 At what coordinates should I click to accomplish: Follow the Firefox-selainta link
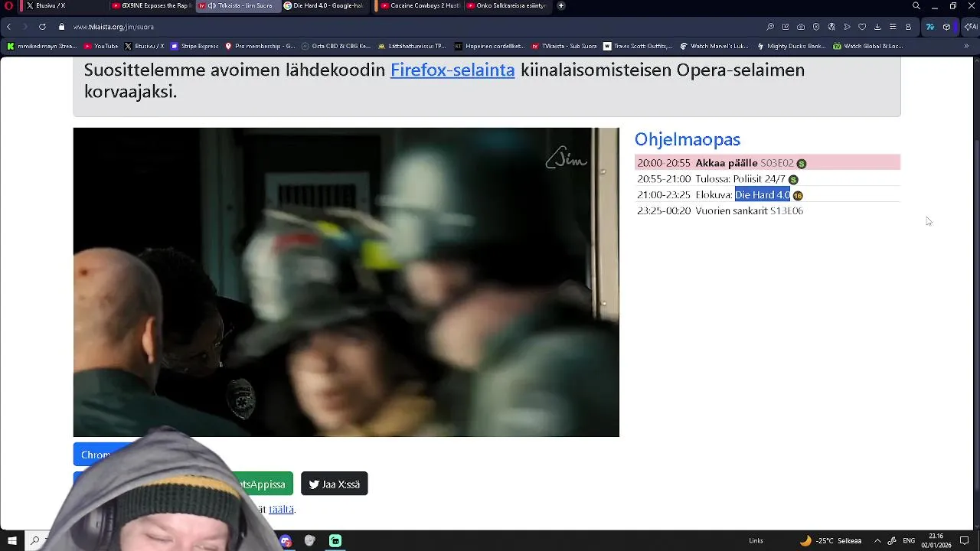click(x=452, y=70)
